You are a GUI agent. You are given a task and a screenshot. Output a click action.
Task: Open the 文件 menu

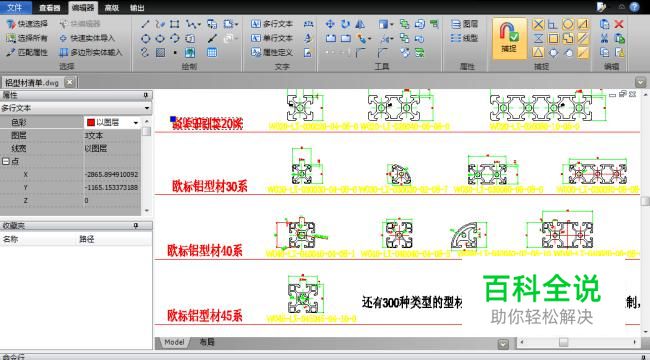click(15, 7)
